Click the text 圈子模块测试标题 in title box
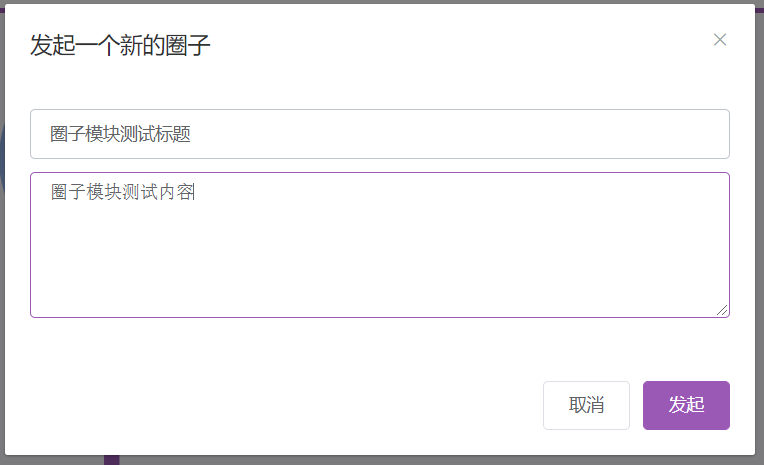 [120, 134]
